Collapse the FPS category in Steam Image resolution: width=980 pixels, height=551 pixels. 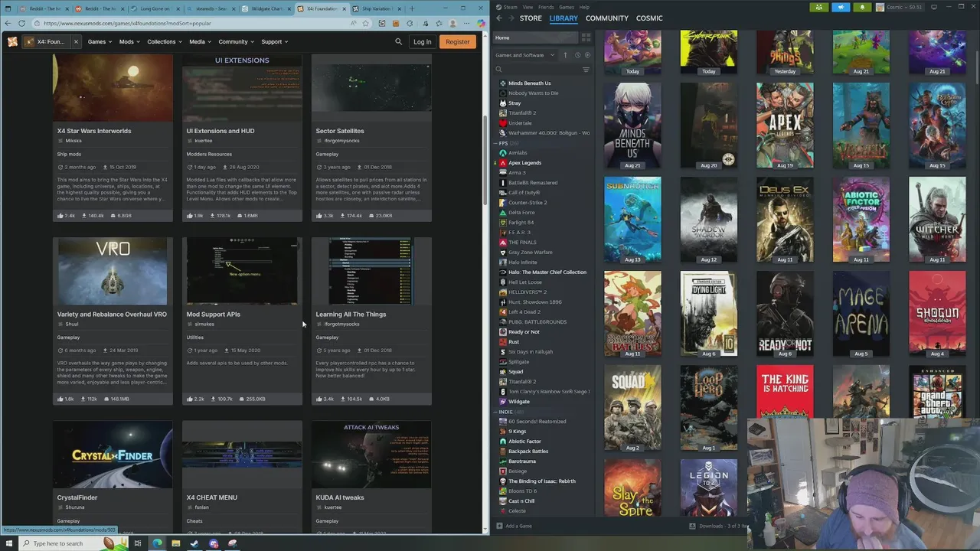(497, 143)
